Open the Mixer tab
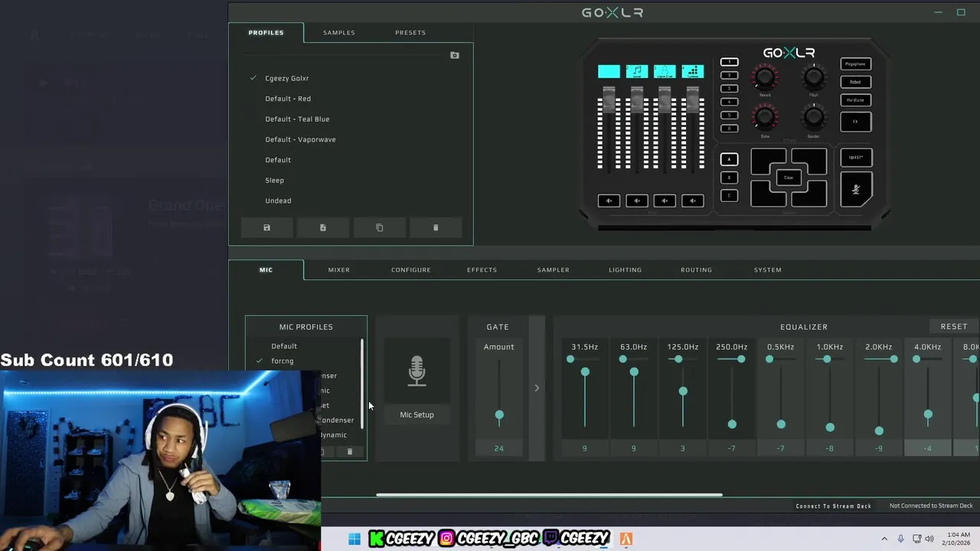This screenshot has height=551, width=980. click(338, 269)
